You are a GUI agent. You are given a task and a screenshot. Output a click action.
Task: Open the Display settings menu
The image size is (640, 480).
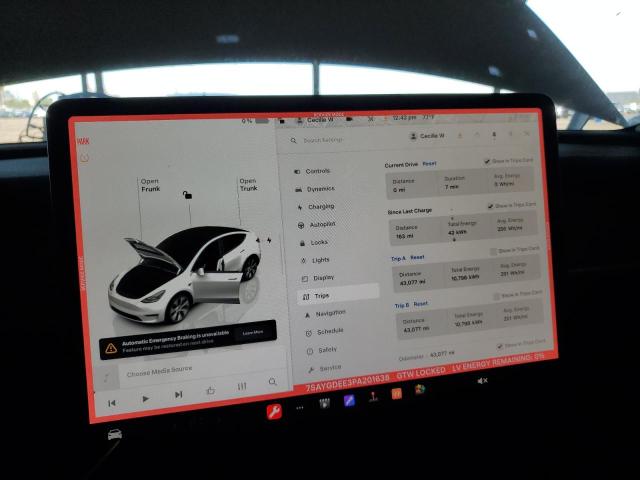pos(318,278)
